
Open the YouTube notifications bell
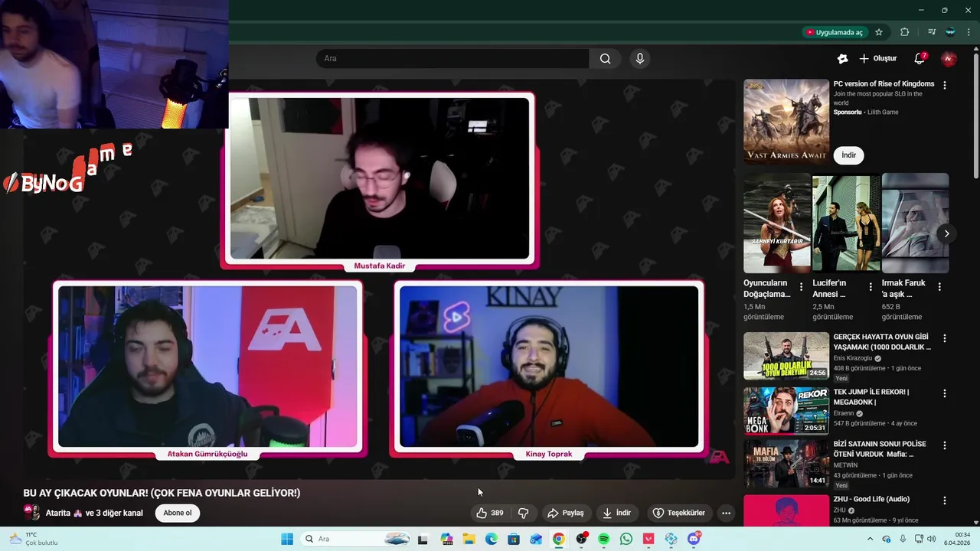(x=920, y=59)
